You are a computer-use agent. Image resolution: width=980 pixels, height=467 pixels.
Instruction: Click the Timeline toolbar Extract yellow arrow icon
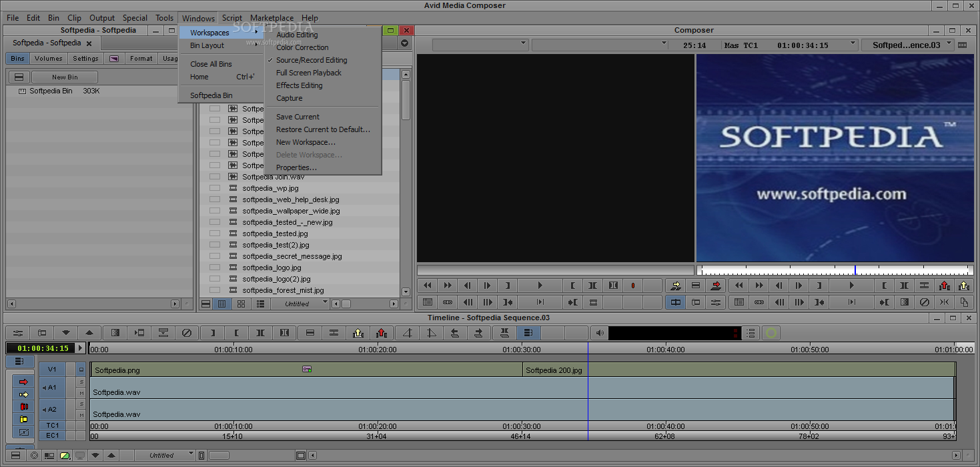358,333
